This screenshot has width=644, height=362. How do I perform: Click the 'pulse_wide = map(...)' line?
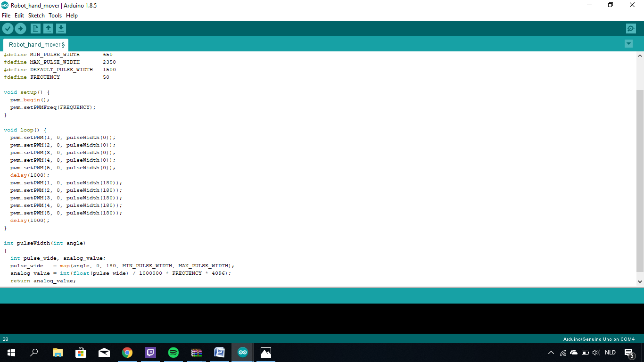pos(122,266)
